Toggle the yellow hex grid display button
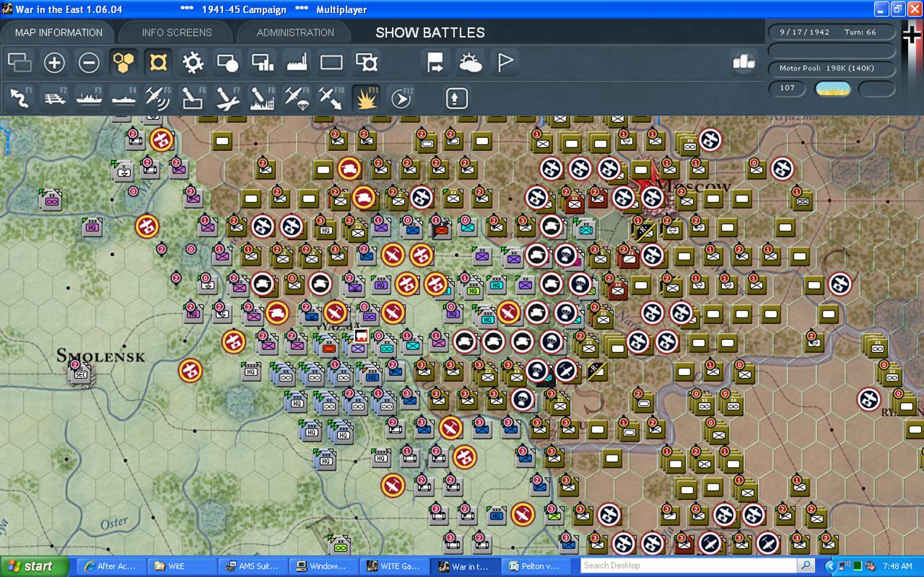This screenshot has height=577, width=924. (x=123, y=63)
